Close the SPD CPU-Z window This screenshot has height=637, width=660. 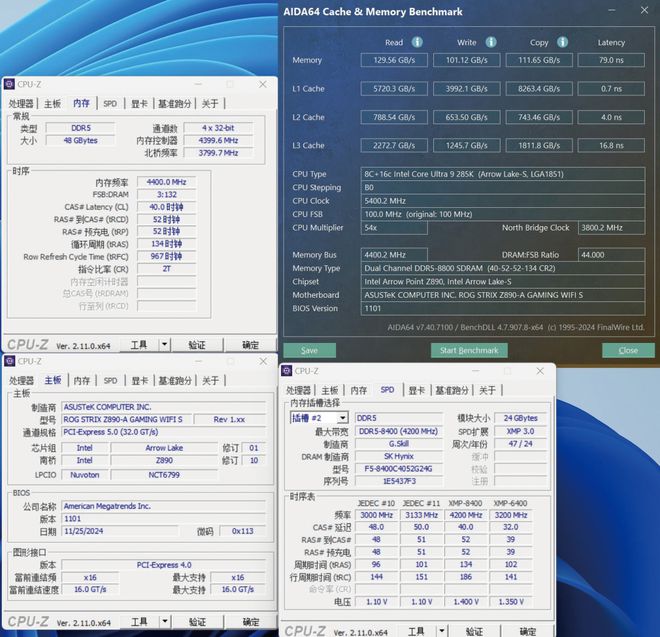tap(540, 370)
